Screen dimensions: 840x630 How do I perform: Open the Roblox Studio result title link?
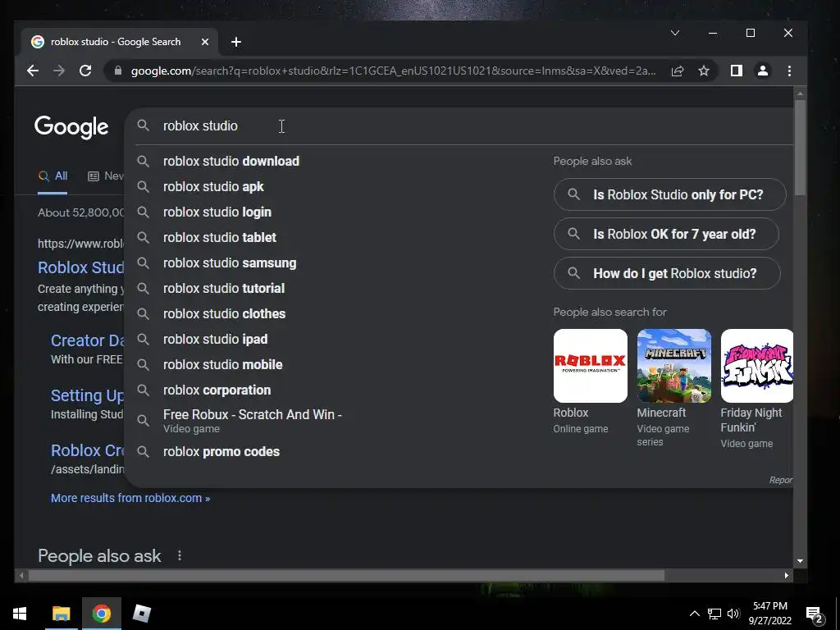(81, 267)
